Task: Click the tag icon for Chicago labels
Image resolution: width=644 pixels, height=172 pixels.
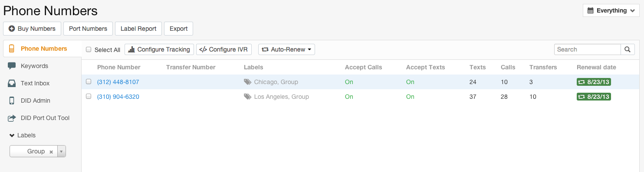Action: (247, 82)
